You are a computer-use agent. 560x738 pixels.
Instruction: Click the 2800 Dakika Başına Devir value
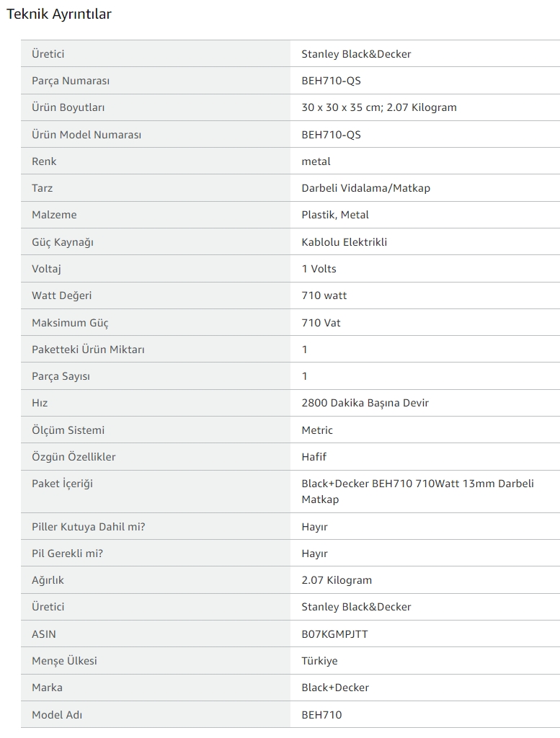365,403
